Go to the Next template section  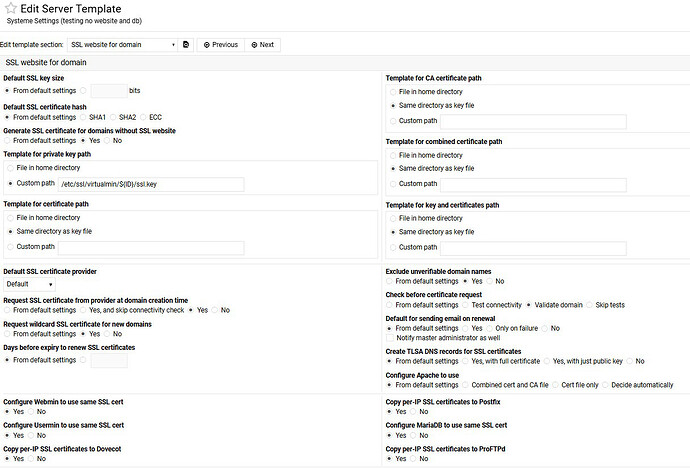pyautogui.click(x=263, y=45)
